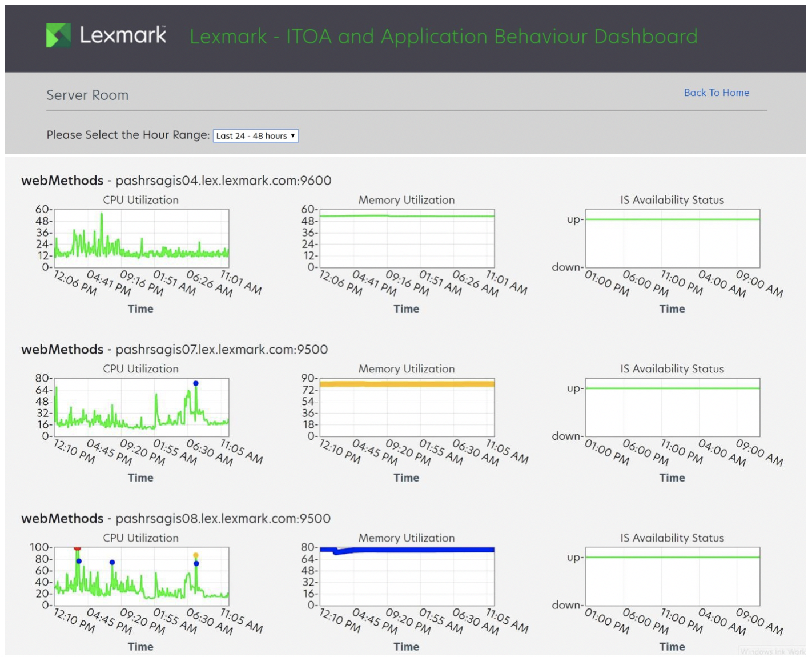Click the Lexmark logo icon

point(58,35)
